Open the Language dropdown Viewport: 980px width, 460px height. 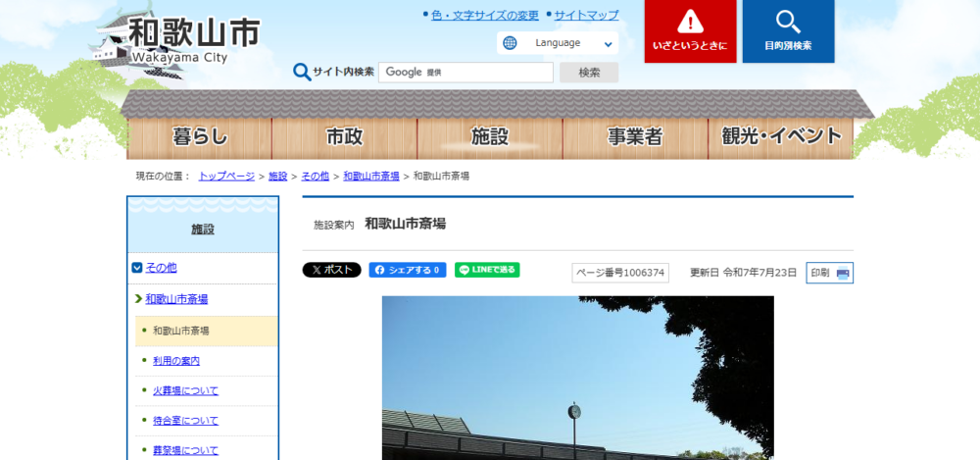(x=558, y=43)
